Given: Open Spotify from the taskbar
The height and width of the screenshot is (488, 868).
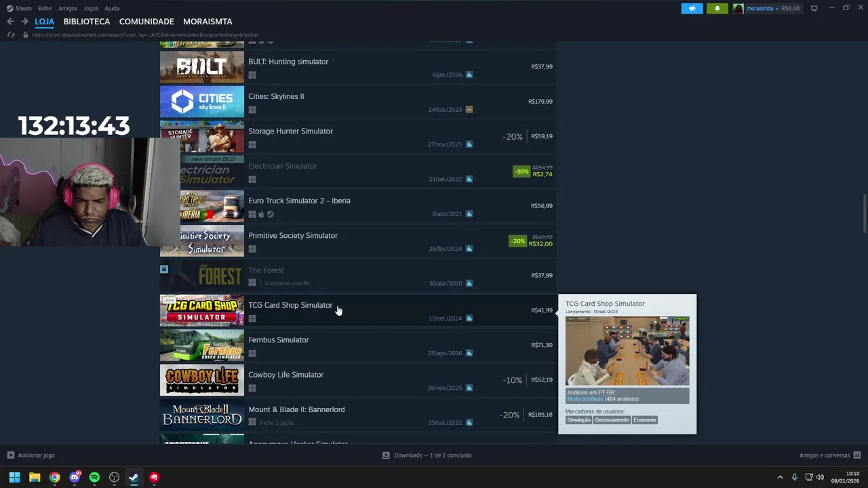Looking at the screenshot, I should click(94, 477).
